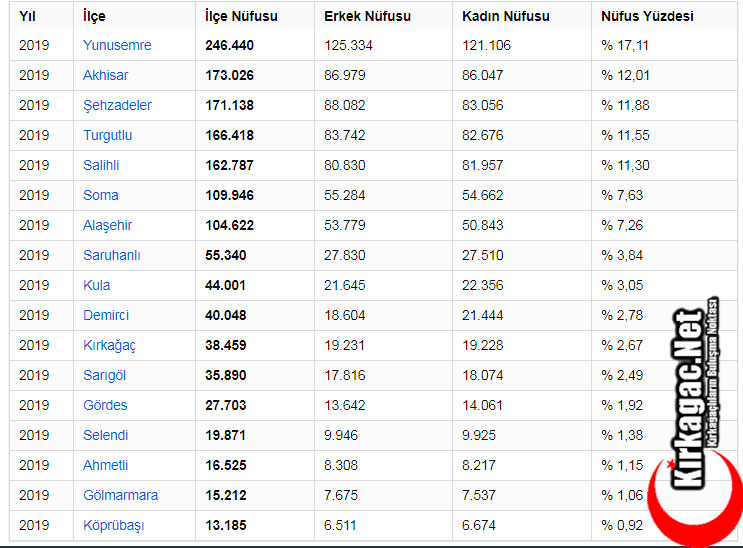Select Salihli population value 162.787
743x548 pixels.
[x=229, y=165]
